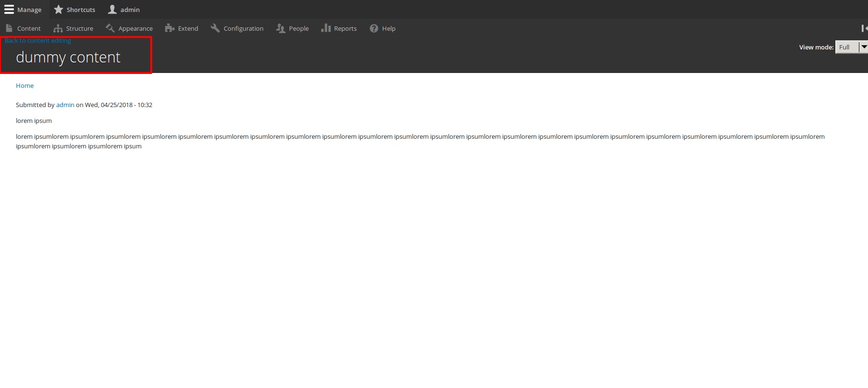This screenshot has width=868, height=388.
Task: Open the Structure menu label
Action: (x=80, y=28)
